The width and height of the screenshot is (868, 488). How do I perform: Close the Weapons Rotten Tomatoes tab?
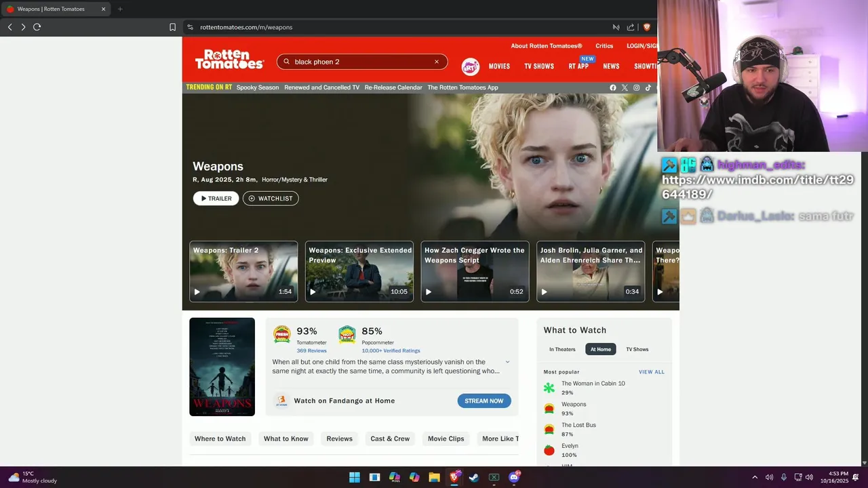pyautogui.click(x=103, y=9)
